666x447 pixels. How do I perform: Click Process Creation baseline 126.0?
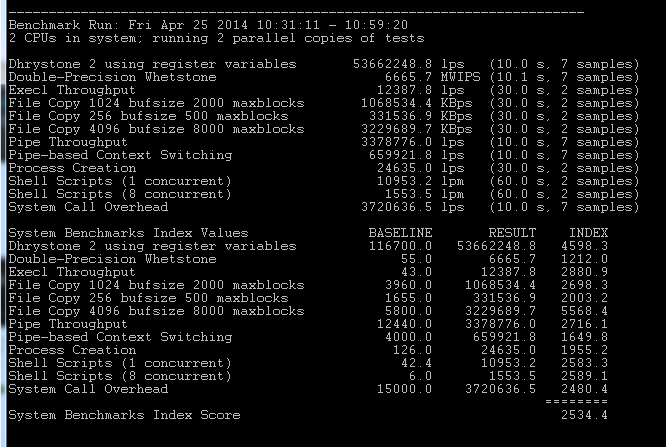click(x=412, y=350)
